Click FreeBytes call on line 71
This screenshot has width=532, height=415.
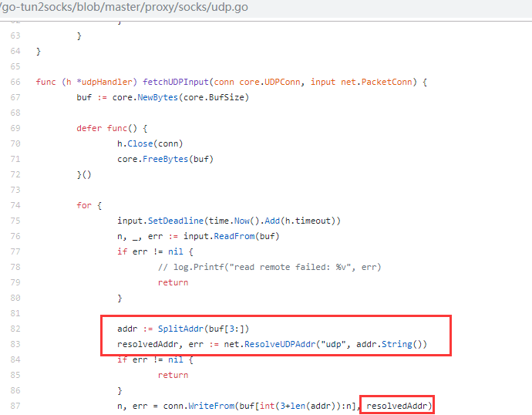(x=165, y=159)
